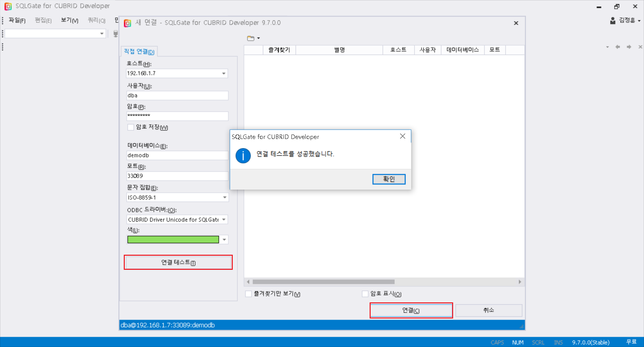The height and width of the screenshot is (347, 644).
Task: Click the right scroll arrow of connection list
Action: [x=520, y=282]
